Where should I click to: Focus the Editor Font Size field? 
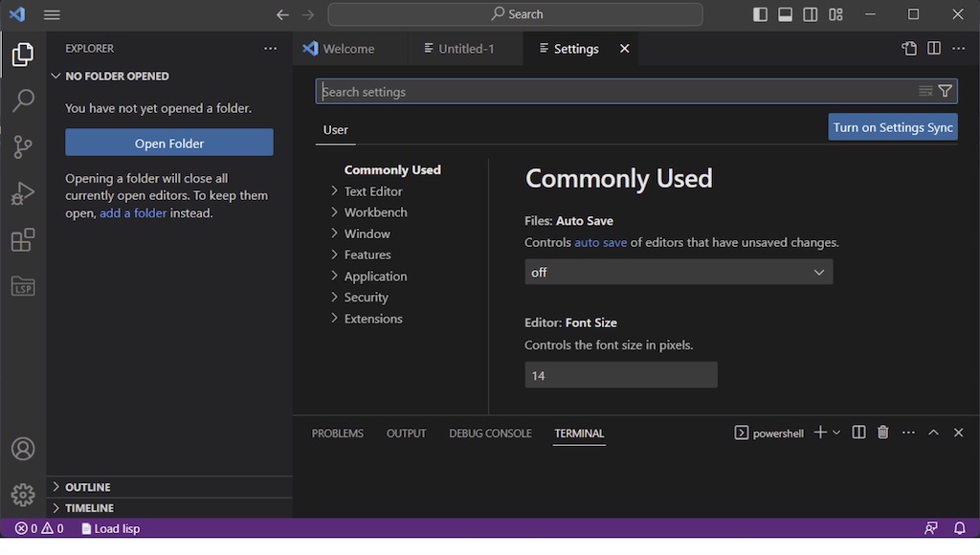click(x=621, y=375)
